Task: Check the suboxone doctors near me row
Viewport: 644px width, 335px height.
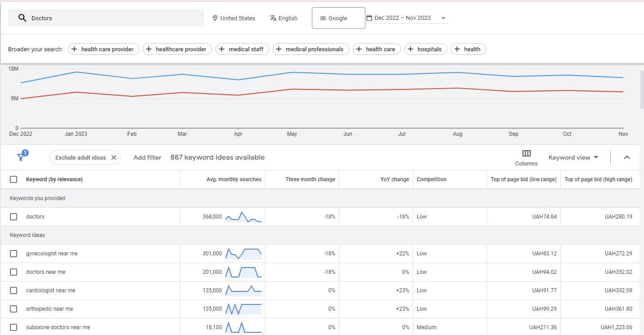Action: click(x=14, y=327)
